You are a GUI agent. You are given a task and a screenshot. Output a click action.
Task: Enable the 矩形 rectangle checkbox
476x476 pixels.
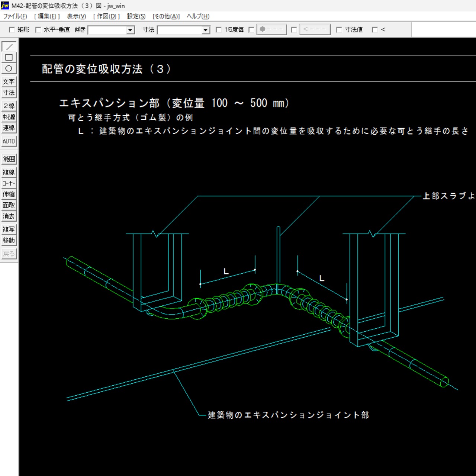tap(12, 30)
